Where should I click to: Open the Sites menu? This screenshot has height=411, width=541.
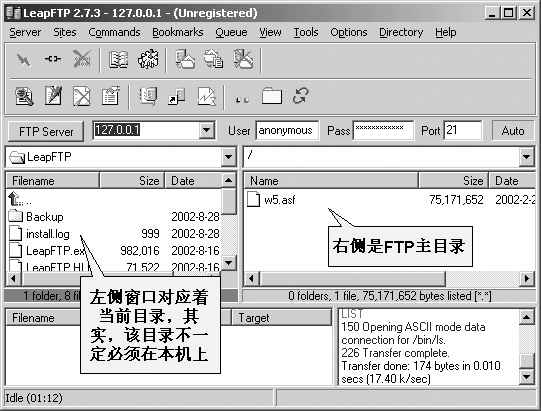click(65, 32)
